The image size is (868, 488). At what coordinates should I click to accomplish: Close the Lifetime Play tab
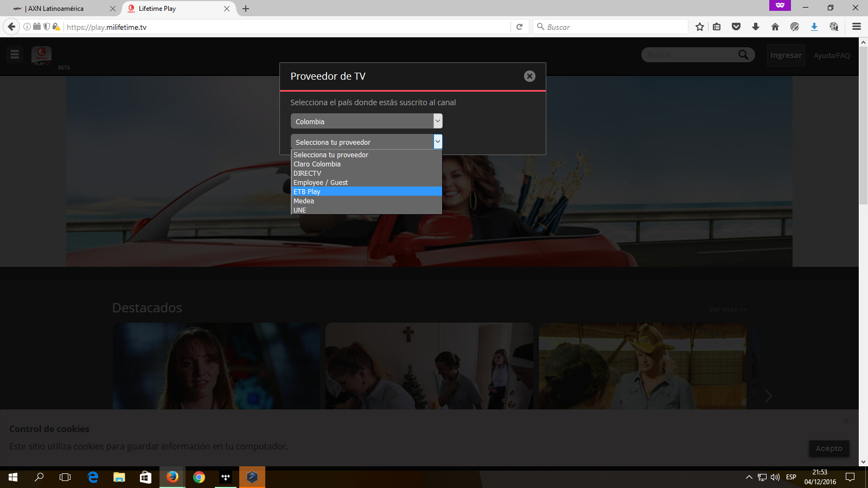227,9
